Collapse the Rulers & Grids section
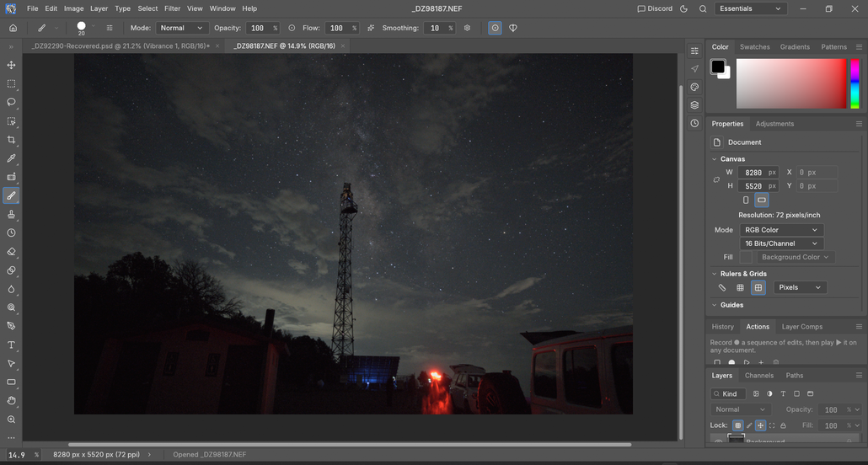 click(x=714, y=274)
